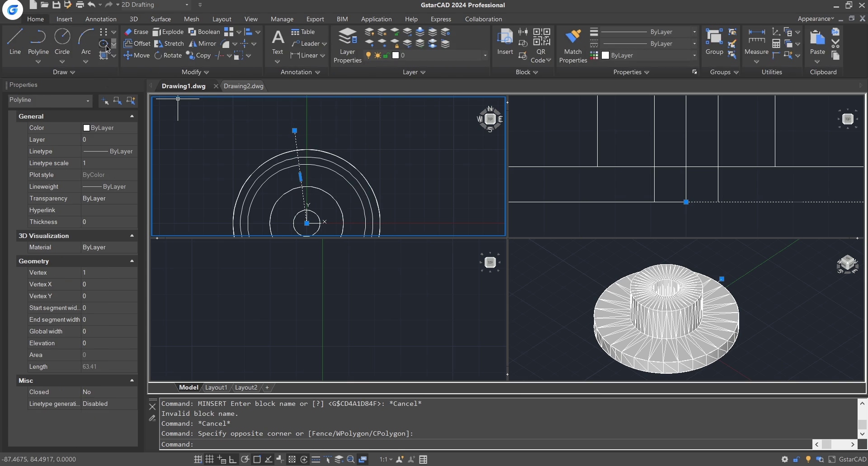The image size is (868, 466).
Task: Switch to the Layout1 tab
Action: (x=216, y=387)
